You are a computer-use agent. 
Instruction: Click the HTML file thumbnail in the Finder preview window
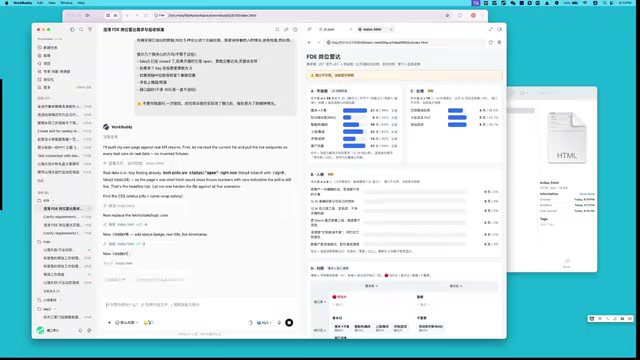(x=567, y=138)
